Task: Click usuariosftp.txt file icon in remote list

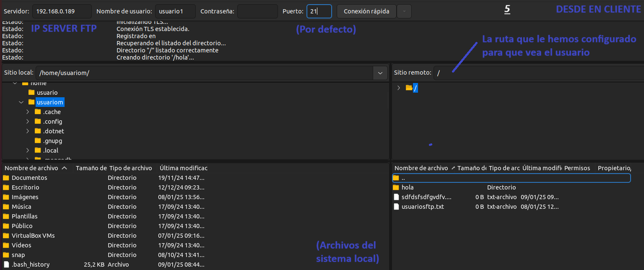Action: 396,207
